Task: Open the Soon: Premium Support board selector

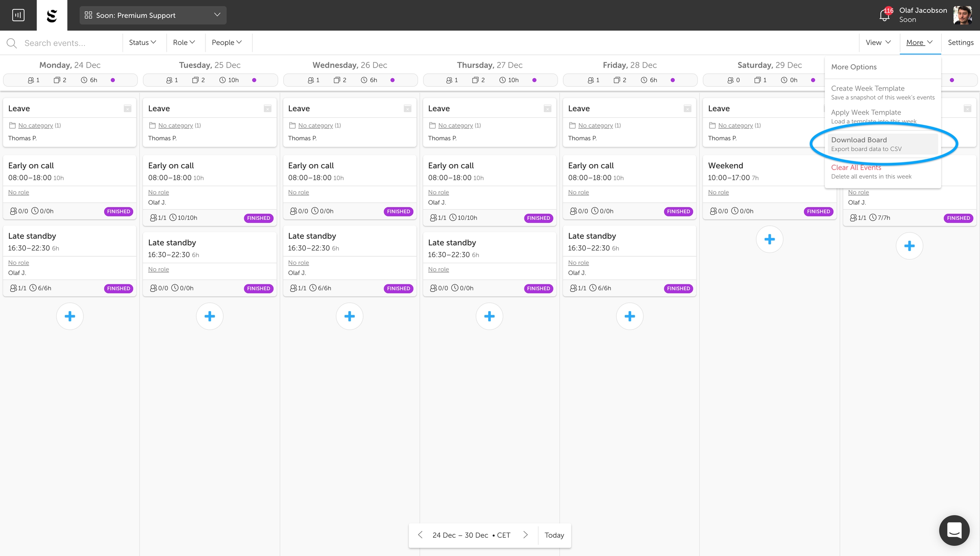Action: 153,15
